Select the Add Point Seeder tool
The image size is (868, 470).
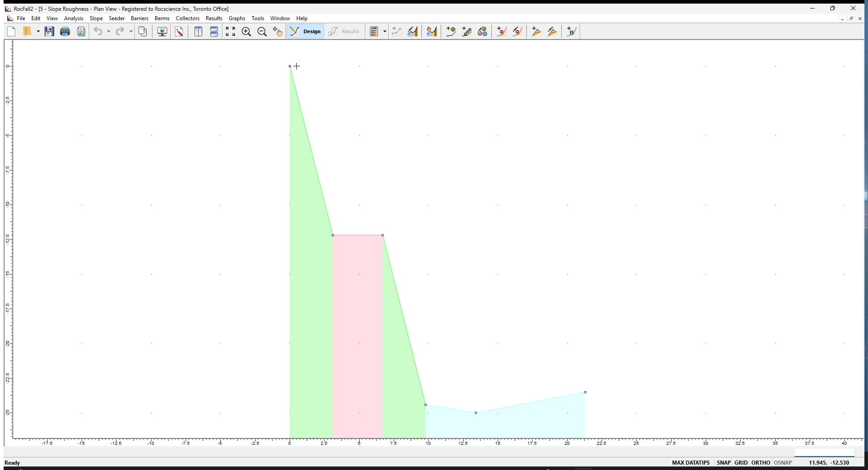(x=451, y=31)
